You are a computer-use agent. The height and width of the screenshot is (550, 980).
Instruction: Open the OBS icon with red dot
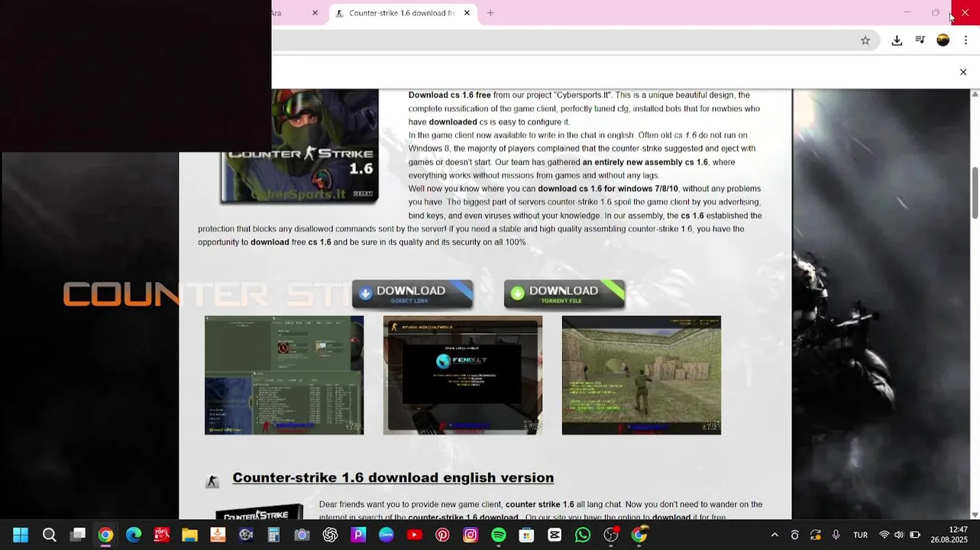pos(611,535)
